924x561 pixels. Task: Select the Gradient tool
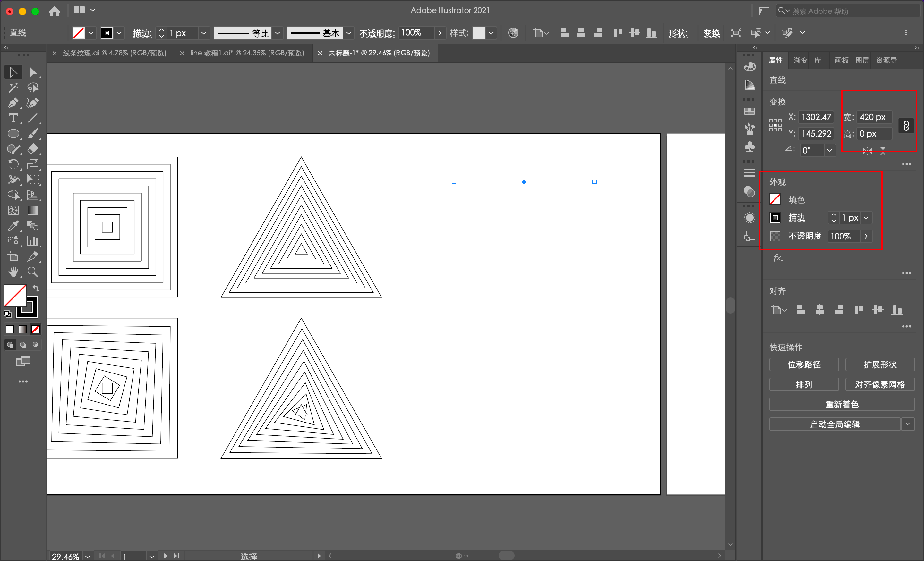[33, 210]
